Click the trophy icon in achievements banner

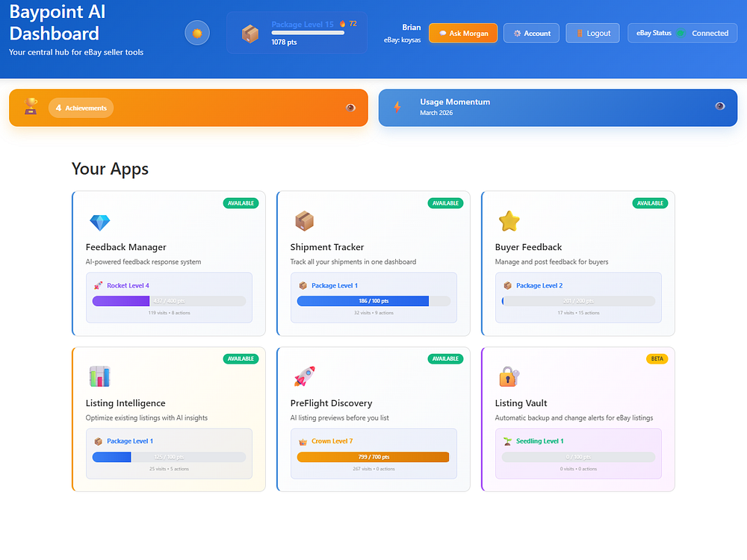(31, 107)
